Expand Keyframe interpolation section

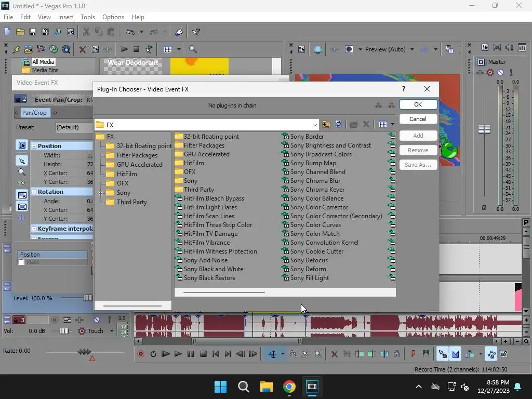[34, 229]
